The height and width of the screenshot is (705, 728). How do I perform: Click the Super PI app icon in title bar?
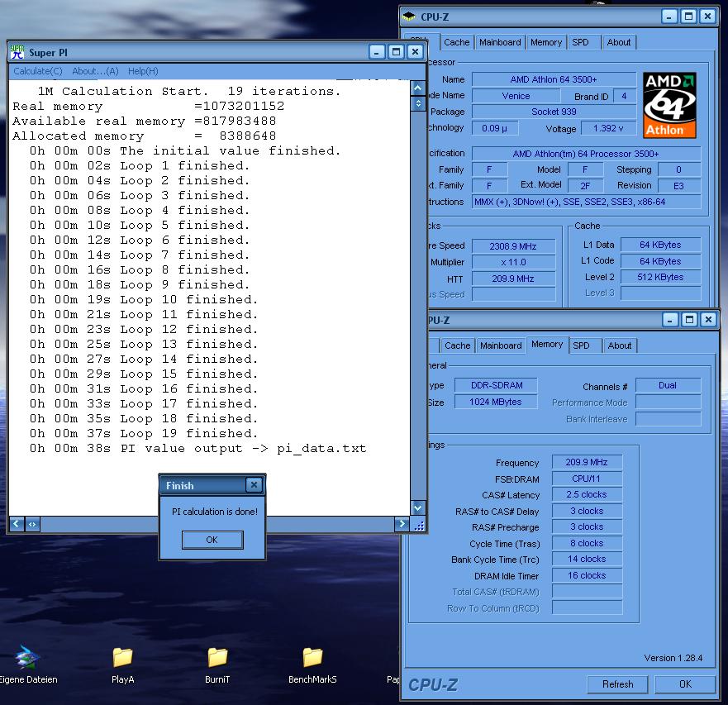coord(17,51)
